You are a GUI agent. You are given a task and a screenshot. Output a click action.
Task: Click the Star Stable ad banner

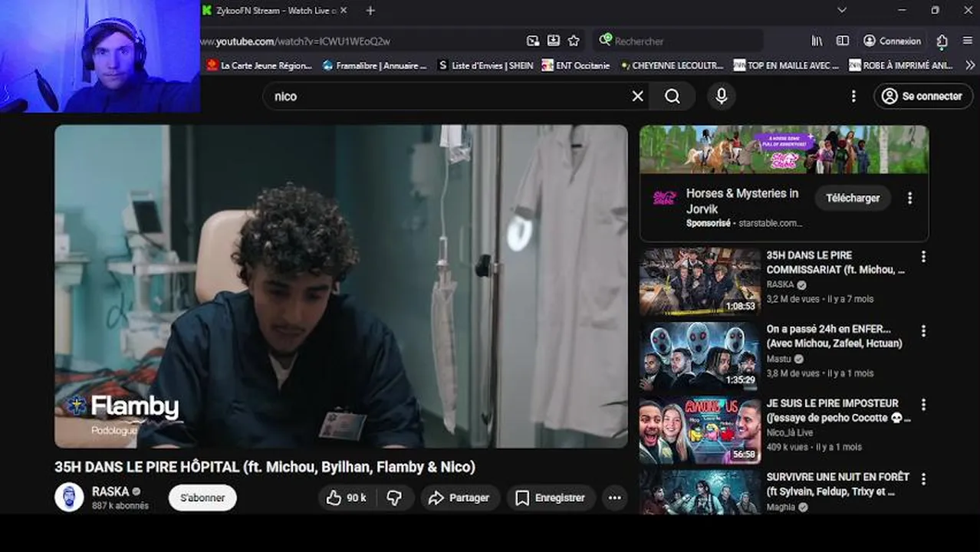coord(784,149)
